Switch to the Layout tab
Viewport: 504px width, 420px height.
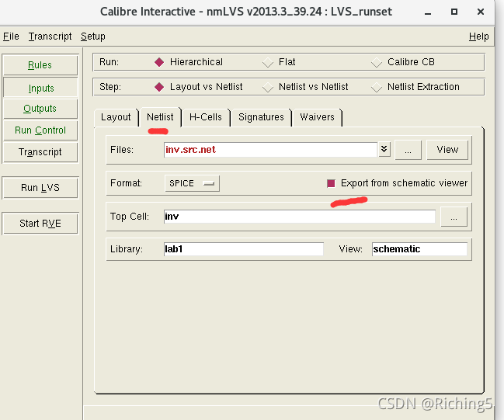point(116,117)
